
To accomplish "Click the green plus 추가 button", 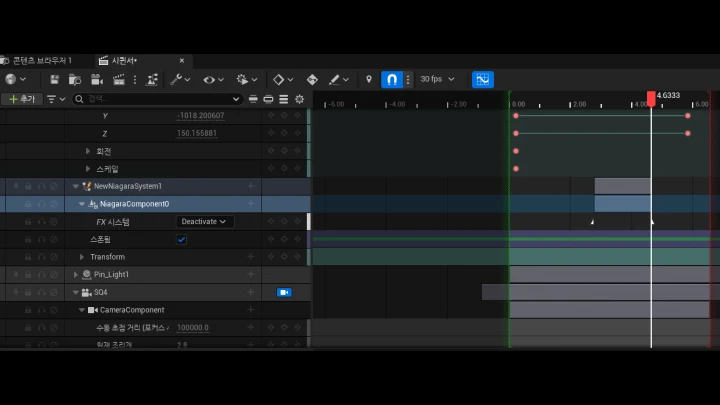I will click(22, 99).
